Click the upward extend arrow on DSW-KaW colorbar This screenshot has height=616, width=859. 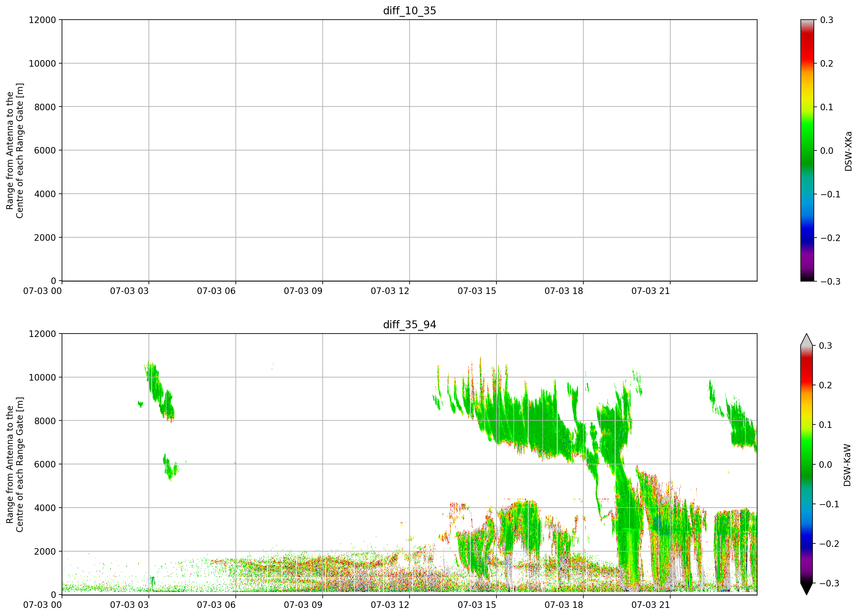807,340
